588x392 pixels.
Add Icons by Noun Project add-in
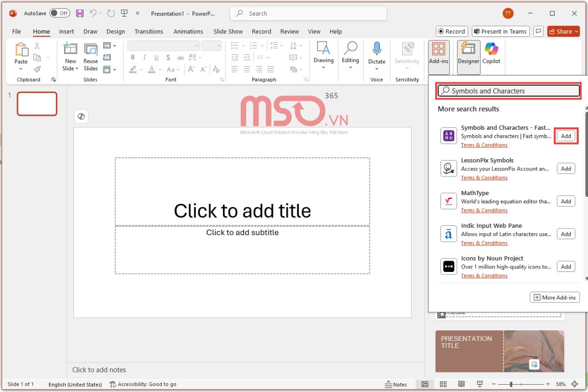(566, 267)
